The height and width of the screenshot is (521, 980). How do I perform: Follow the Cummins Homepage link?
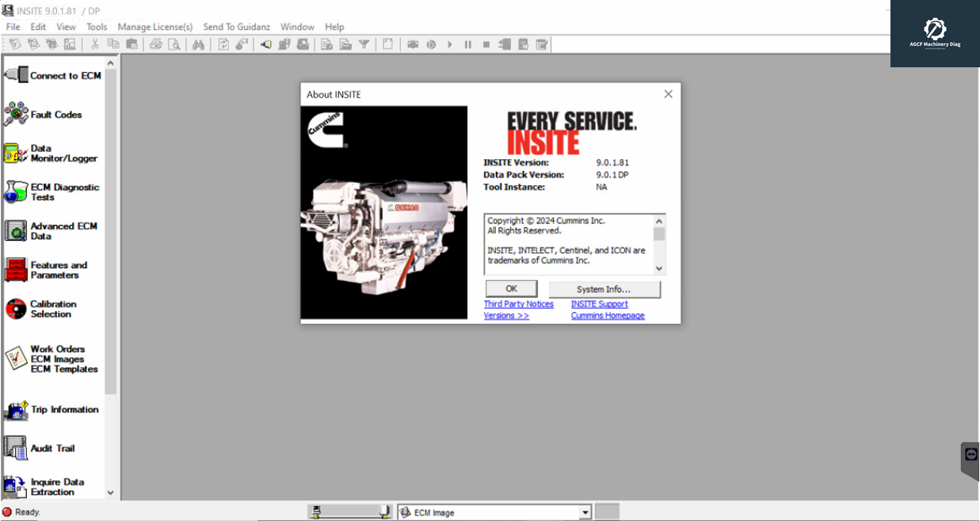(x=608, y=315)
